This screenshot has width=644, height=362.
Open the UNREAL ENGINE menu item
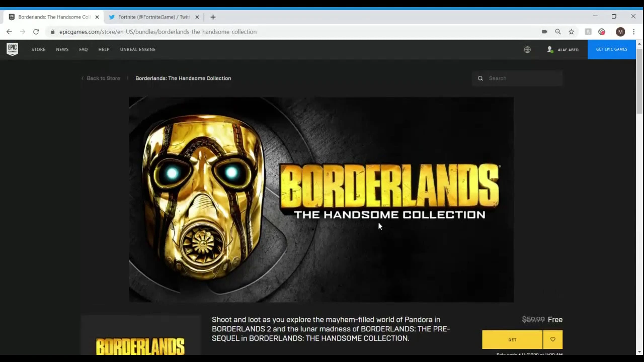coord(138,49)
